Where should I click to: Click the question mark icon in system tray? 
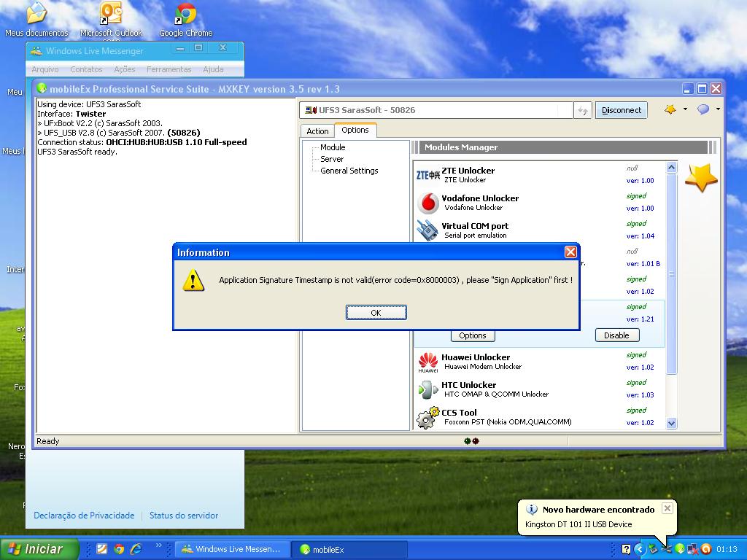[x=626, y=549]
